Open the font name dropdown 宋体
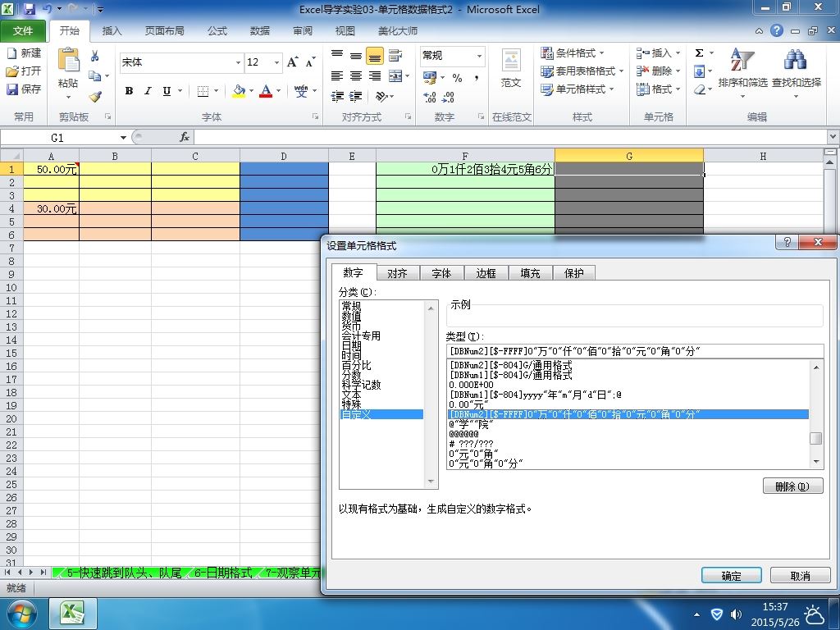This screenshot has width=840, height=630. coord(238,62)
